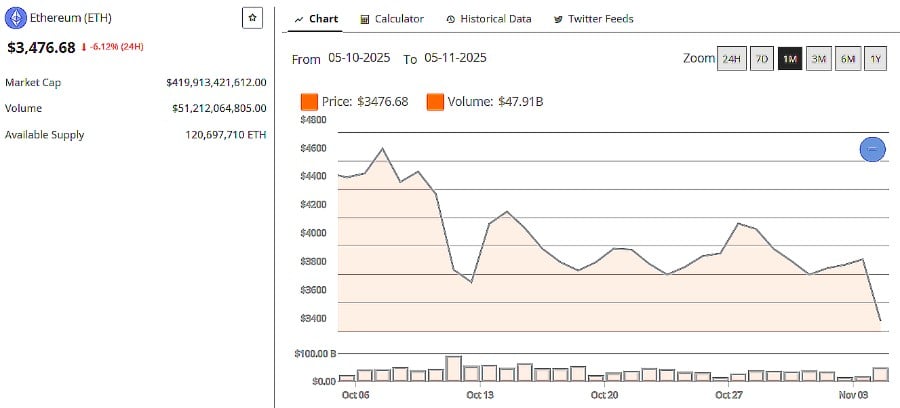Click the Chart tab line icon

click(299, 19)
